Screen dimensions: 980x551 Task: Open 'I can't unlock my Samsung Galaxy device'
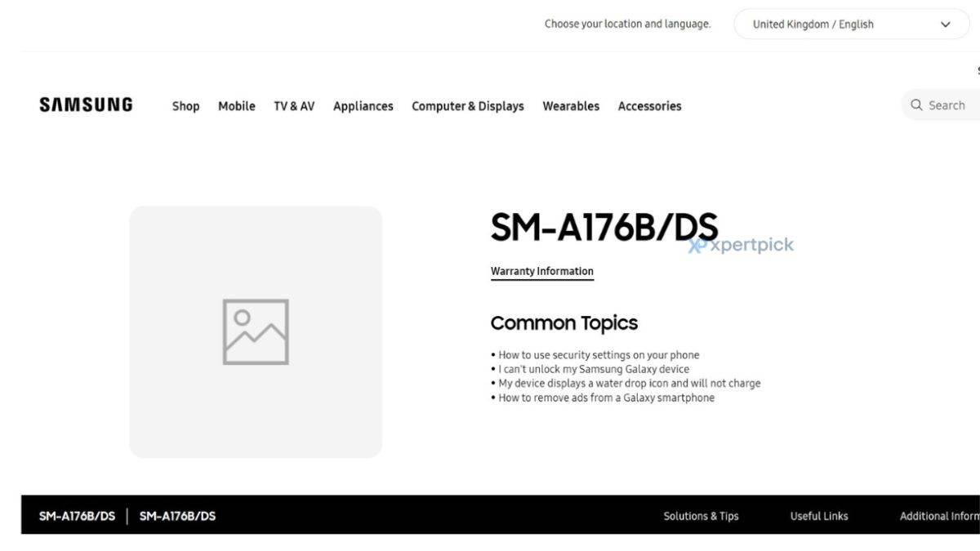tap(594, 369)
